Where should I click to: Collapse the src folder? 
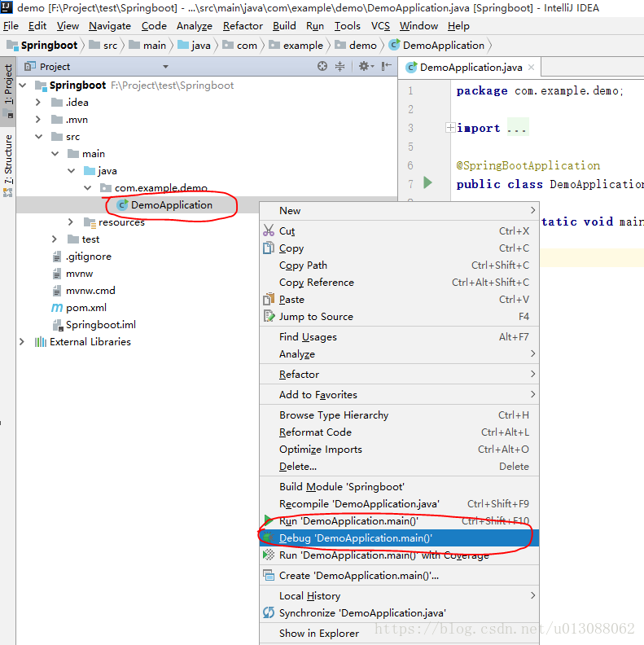[x=38, y=136]
